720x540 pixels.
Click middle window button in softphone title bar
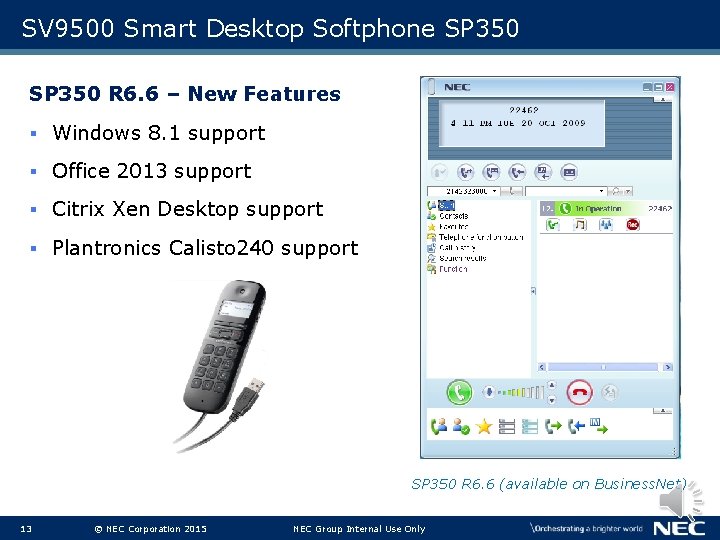coord(658,87)
